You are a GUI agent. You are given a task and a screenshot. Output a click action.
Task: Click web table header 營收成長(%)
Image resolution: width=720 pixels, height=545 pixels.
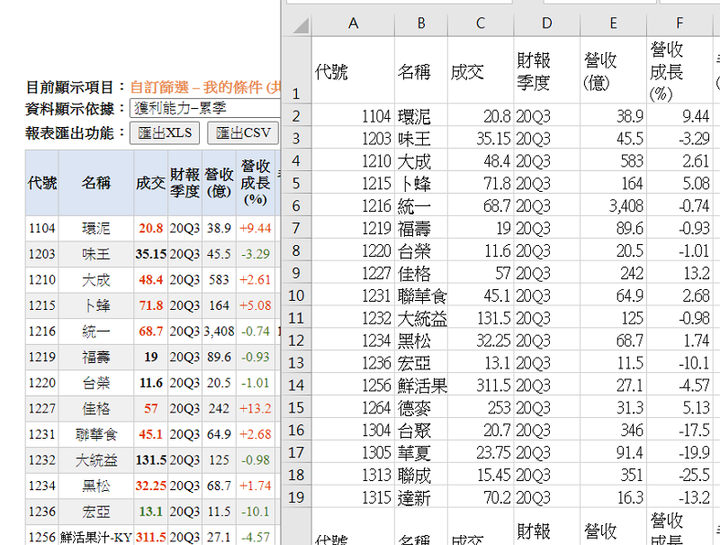[255, 183]
